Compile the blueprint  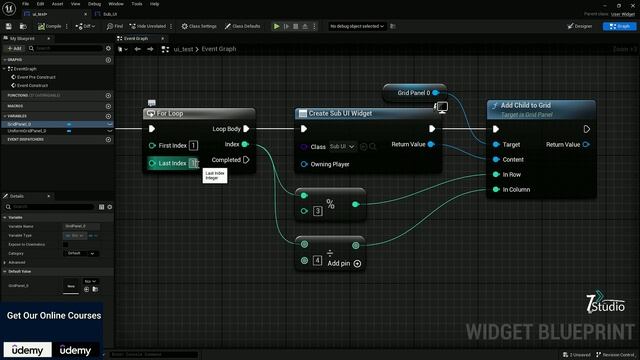coord(49,26)
